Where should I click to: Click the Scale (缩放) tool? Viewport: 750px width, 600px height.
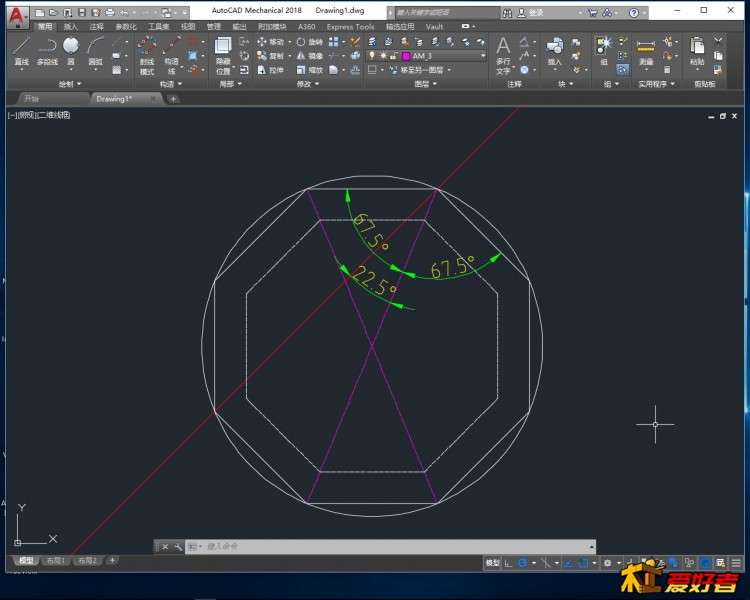pos(309,70)
